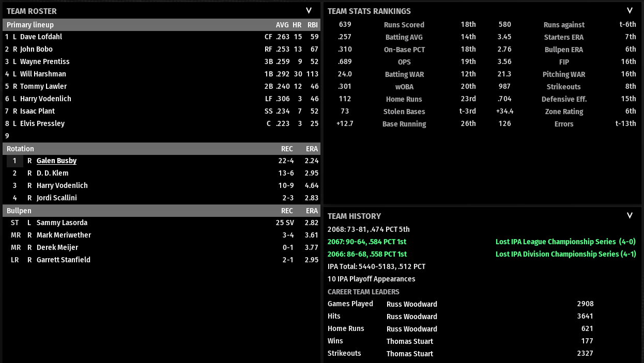Click Lost IPA League Championship Series result
The width and height of the screenshot is (644, 363).
(x=566, y=242)
